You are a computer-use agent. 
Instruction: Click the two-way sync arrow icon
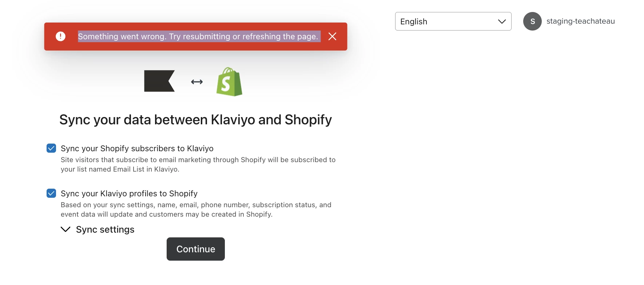click(x=197, y=82)
